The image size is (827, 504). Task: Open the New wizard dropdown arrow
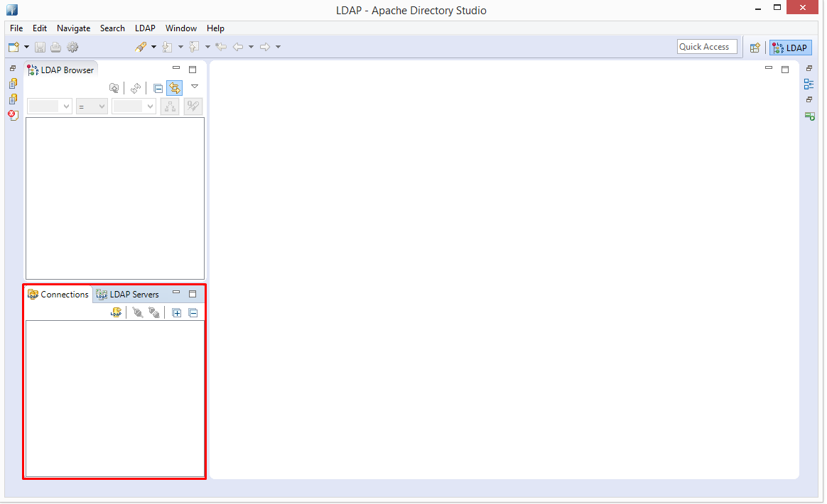[x=26, y=47]
